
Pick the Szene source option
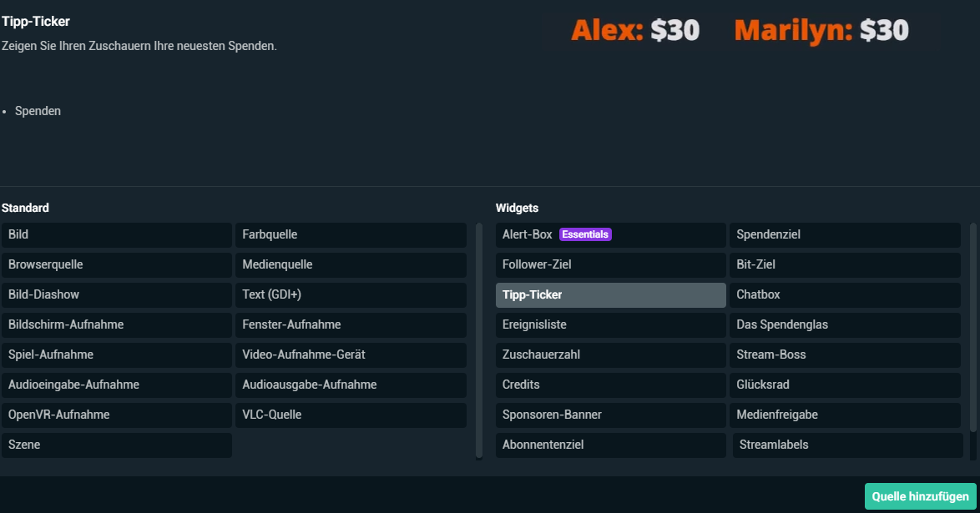point(116,445)
